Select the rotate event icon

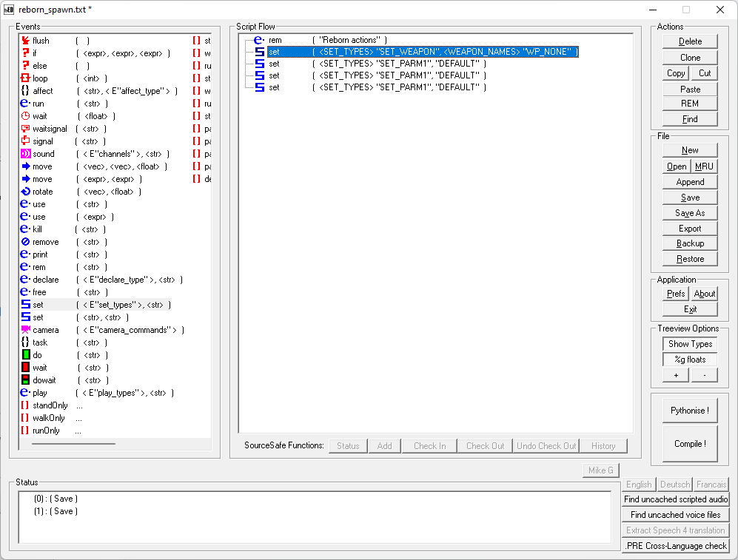coord(25,192)
